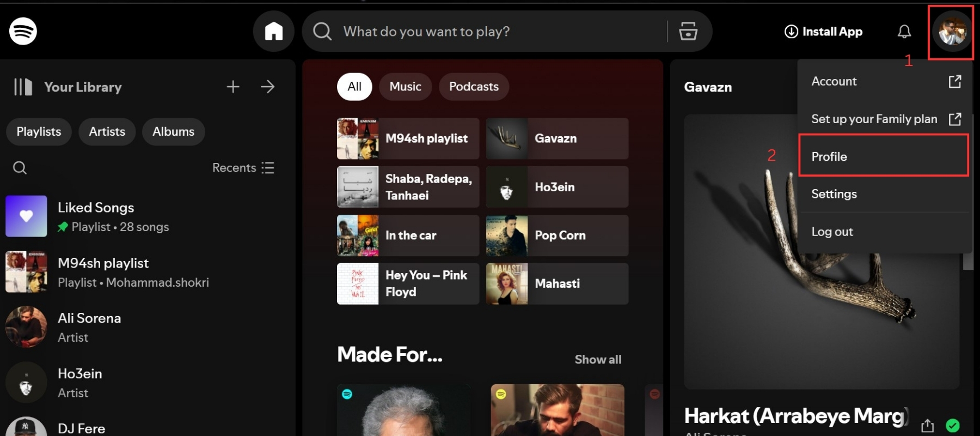Go to Home via house icon
Screen dimensions: 980x436
[x=273, y=31]
